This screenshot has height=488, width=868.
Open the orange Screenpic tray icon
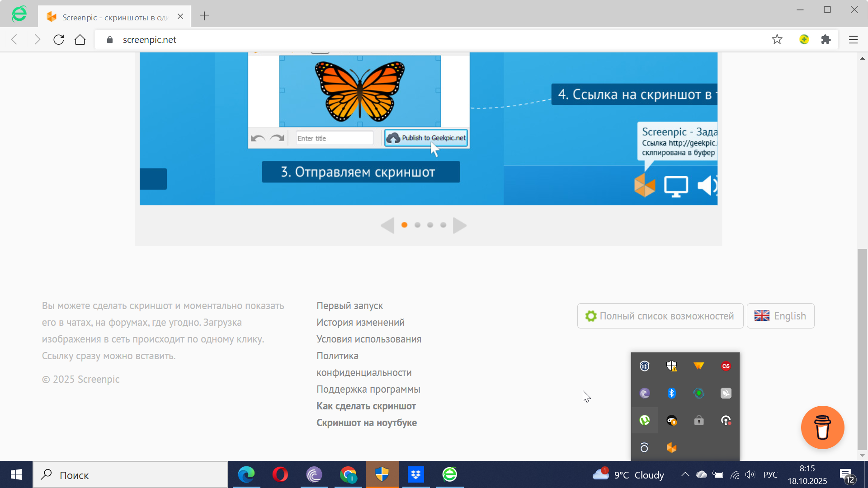click(x=671, y=447)
